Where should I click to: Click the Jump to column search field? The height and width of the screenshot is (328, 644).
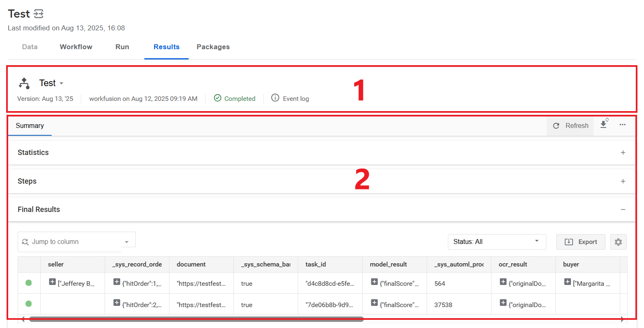click(x=70, y=242)
